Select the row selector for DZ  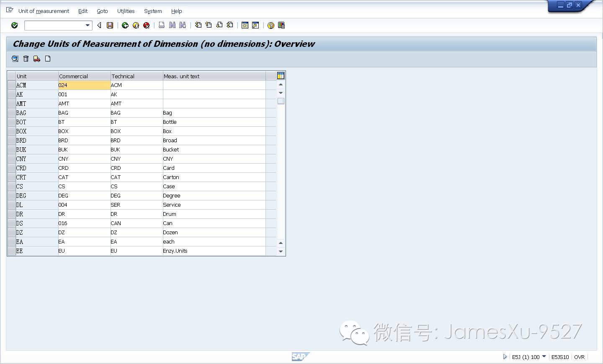click(x=11, y=232)
